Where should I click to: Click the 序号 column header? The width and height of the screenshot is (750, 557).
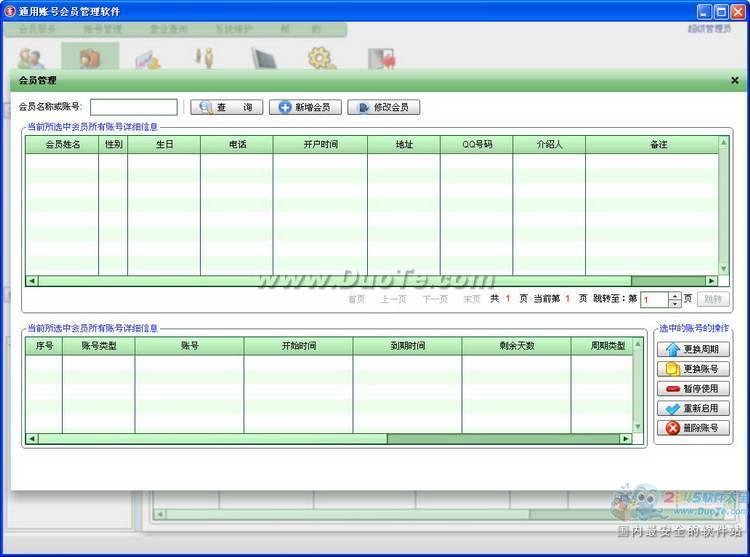(44, 346)
